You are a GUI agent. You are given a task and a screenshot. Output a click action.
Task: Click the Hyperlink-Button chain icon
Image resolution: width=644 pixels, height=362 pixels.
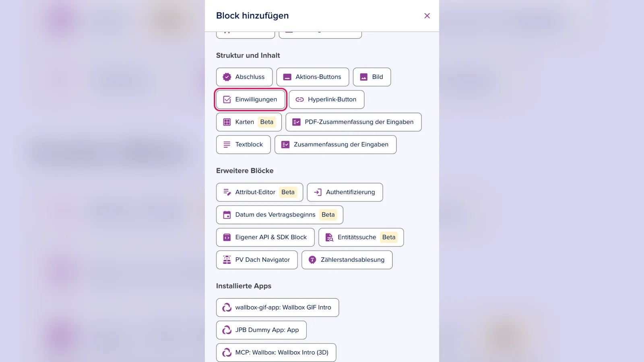pyautogui.click(x=300, y=99)
